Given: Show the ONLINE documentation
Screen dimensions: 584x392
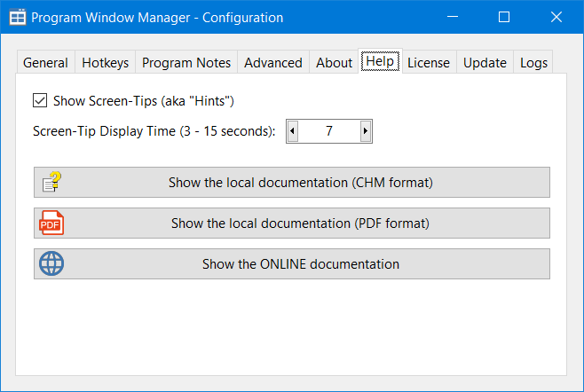Looking at the screenshot, I should (x=300, y=264).
